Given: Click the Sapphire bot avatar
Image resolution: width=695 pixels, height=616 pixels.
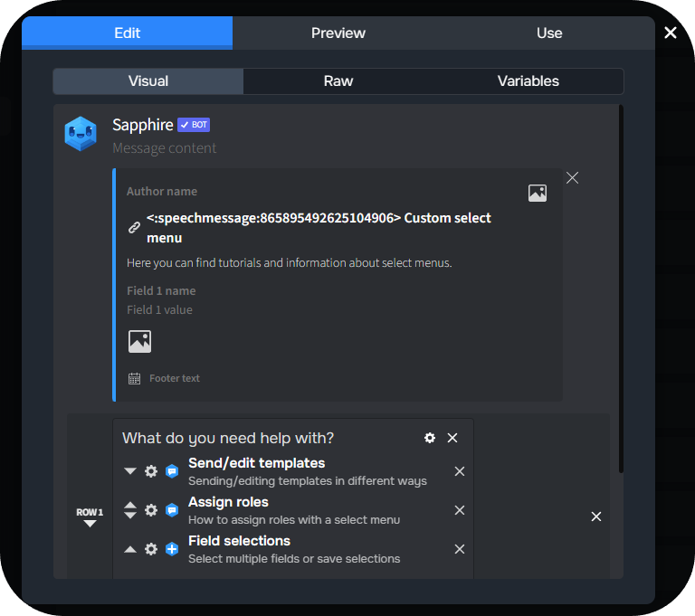Looking at the screenshot, I should coord(81,134).
